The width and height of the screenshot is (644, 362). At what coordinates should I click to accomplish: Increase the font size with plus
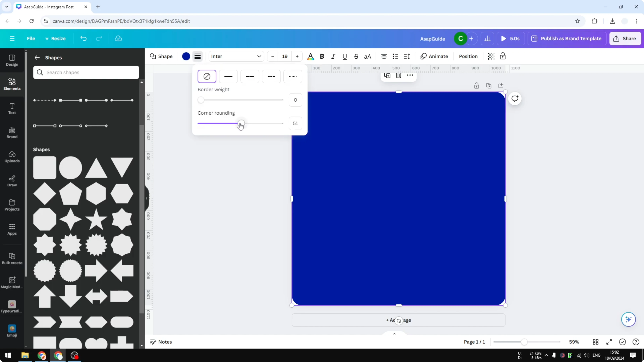pyautogui.click(x=297, y=56)
